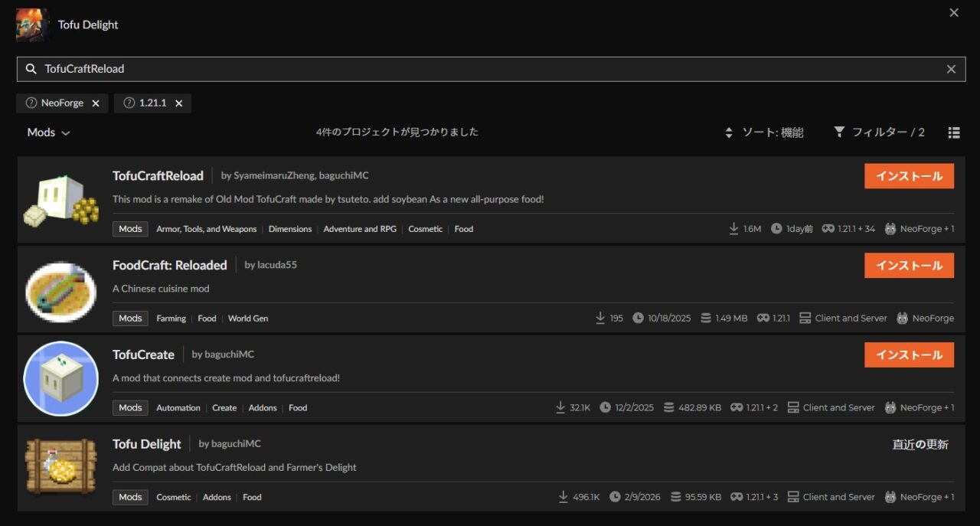
Task: Select the Create tag under TofuCreate
Action: pyautogui.click(x=224, y=408)
